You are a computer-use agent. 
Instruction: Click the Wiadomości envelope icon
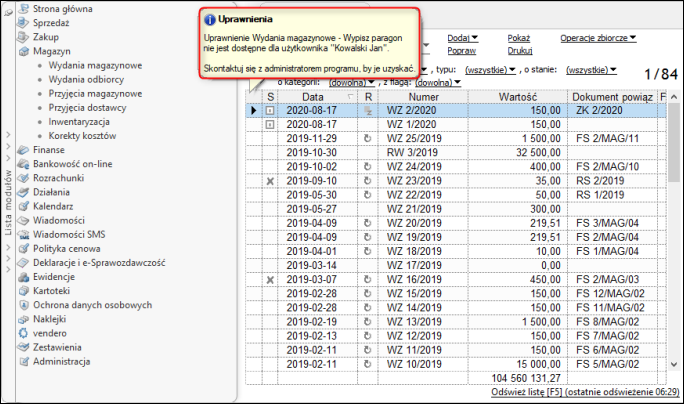coord(24,220)
